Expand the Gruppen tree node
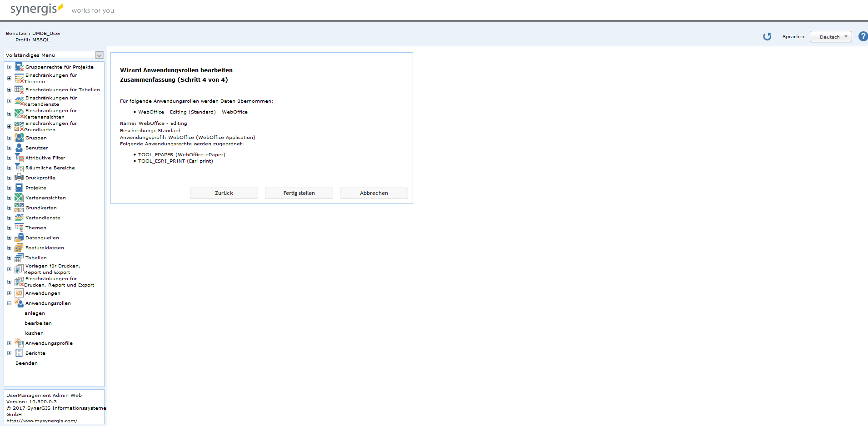This screenshot has width=868, height=426. [9, 138]
